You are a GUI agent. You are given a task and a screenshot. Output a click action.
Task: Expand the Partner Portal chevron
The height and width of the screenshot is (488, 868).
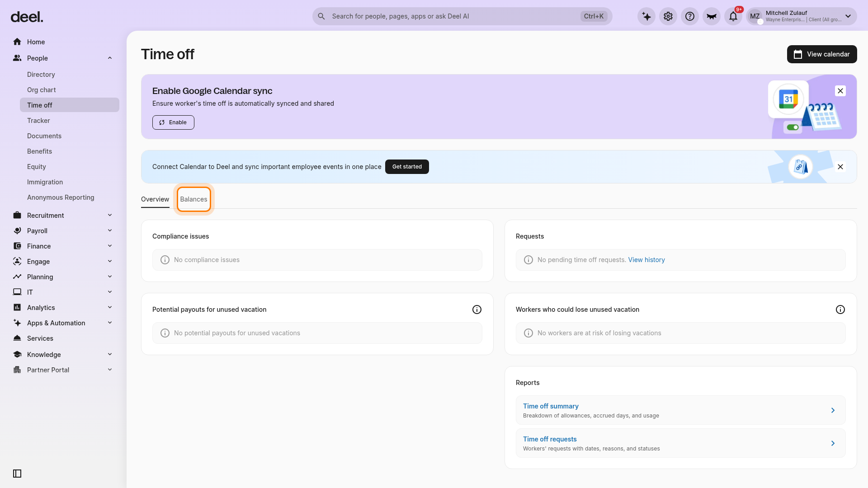pyautogui.click(x=110, y=370)
